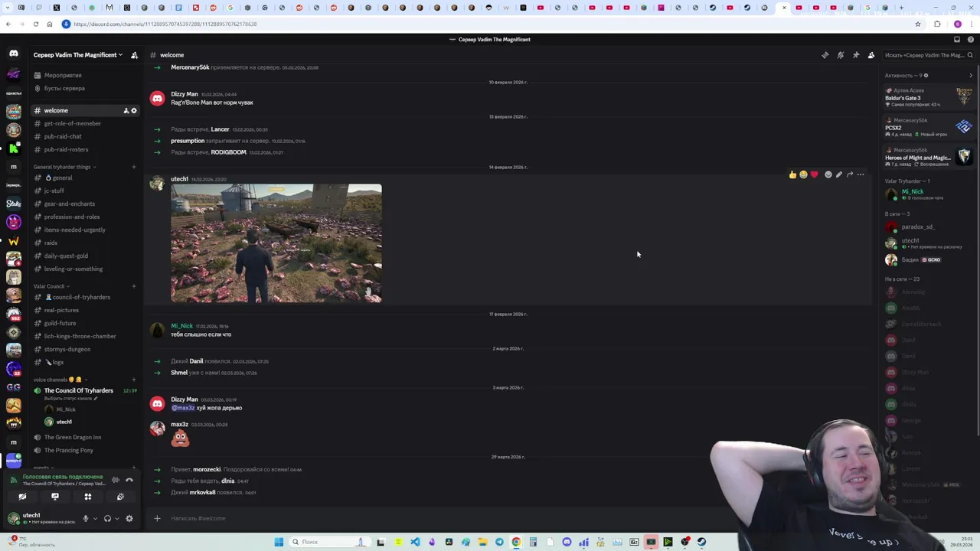The image size is (980, 551).
Task: Toggle camera on in voice panel
Action: 22,497
